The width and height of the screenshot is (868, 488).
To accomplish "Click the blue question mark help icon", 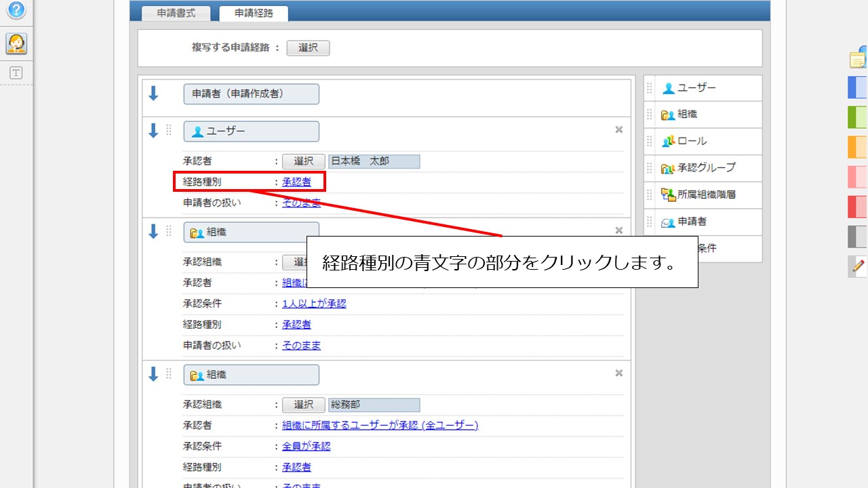I will [16, 9].
